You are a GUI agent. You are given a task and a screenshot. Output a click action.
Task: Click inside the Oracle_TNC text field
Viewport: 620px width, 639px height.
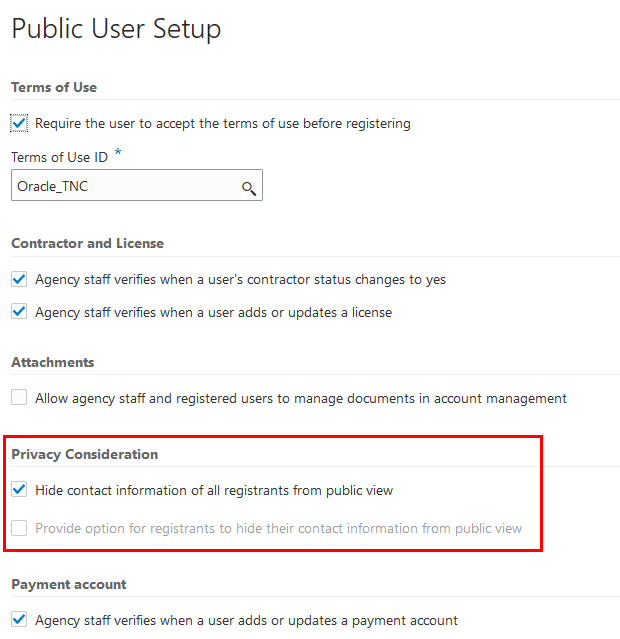point(120,186)
